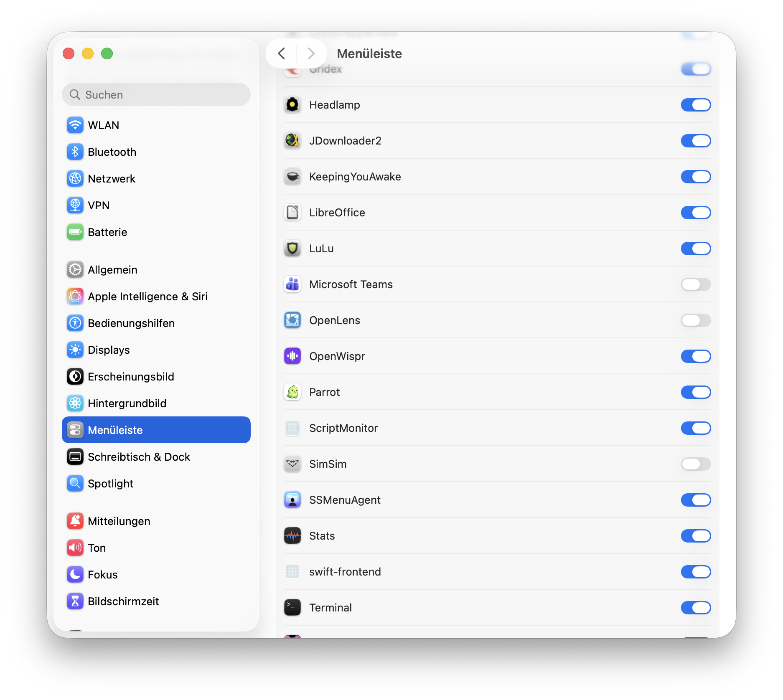
Task: Open Hintergrundbild settings
Action: 156,403
